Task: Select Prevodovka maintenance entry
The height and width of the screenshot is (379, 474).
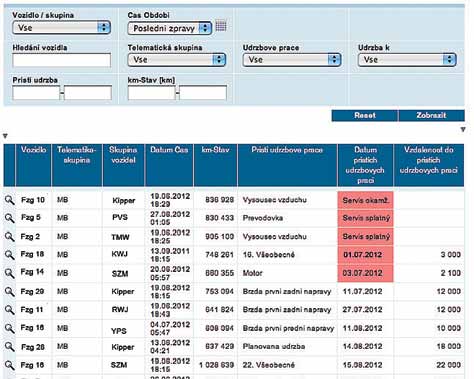Action: [263, 218]
